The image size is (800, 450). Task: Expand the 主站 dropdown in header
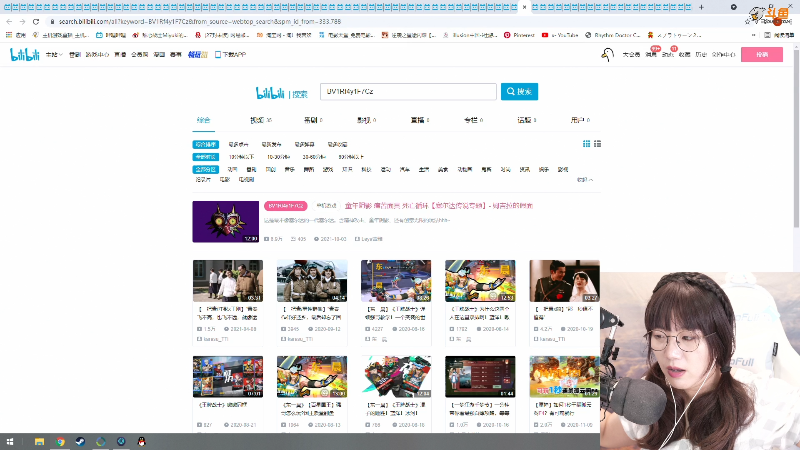coord(54,55)
